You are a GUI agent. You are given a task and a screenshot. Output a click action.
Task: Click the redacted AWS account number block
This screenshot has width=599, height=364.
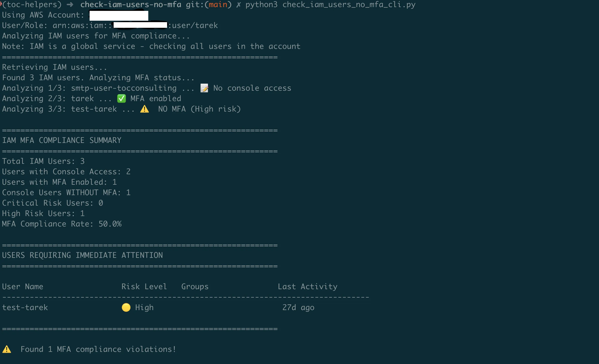(x=118, y=15)
